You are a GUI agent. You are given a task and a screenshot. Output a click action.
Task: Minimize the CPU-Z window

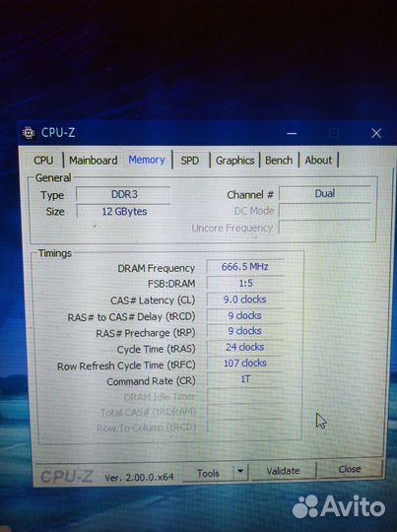pyautogui.click(x=292, y=133)
